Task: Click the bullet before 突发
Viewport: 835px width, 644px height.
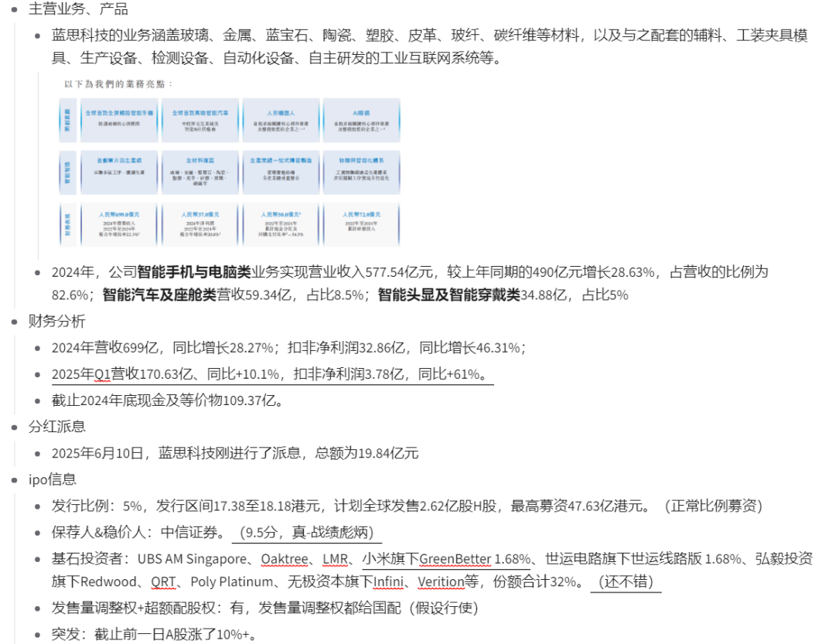Action: coord(38,635)
